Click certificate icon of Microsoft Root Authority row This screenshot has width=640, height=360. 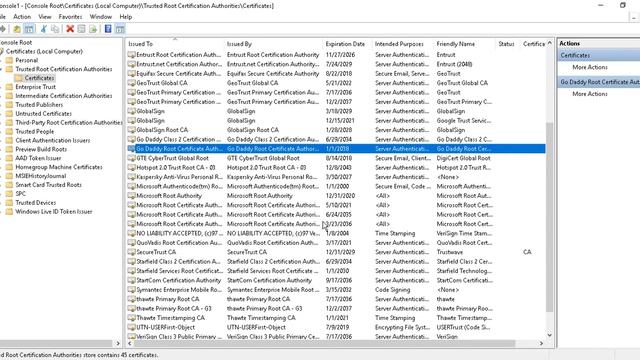(131, 196)
